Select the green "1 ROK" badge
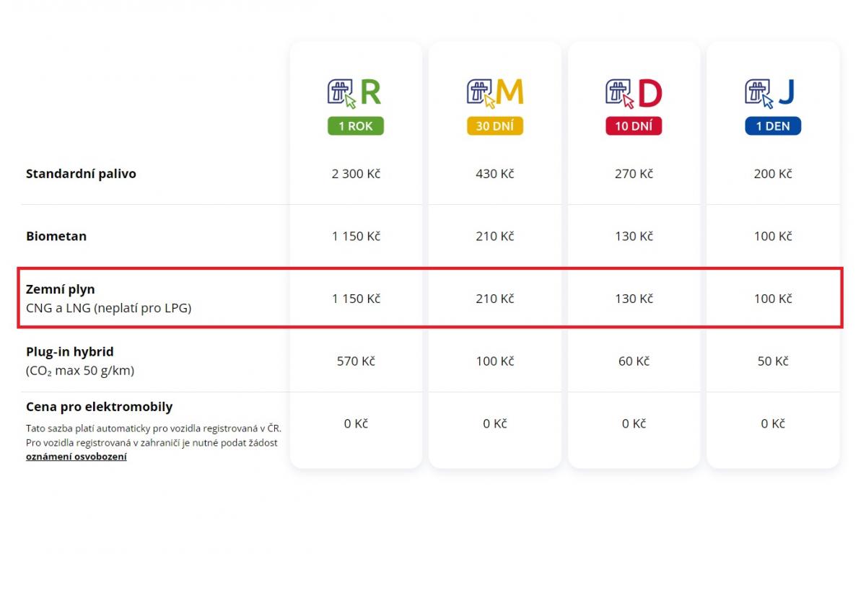Screen dimensions: 866x616 [356, 126]
